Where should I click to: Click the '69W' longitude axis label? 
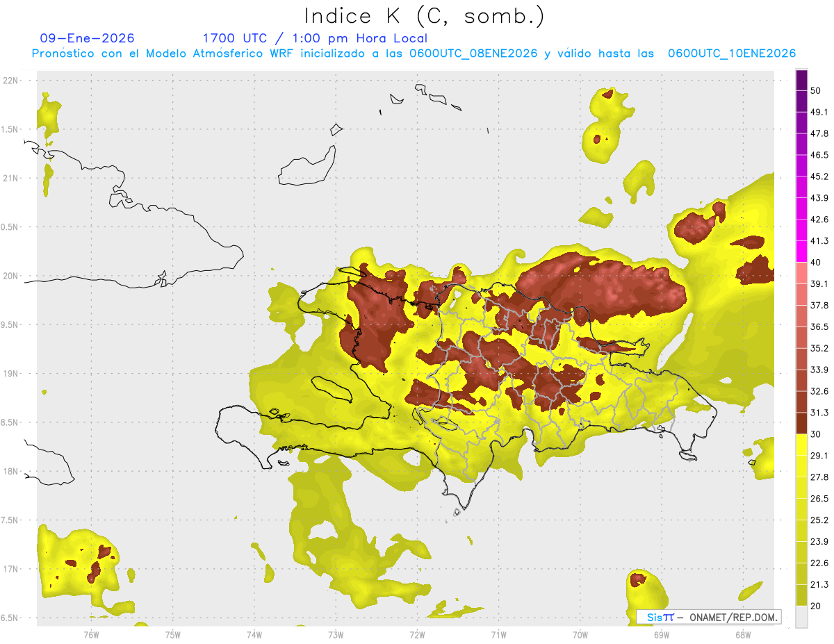pos(662,636)
